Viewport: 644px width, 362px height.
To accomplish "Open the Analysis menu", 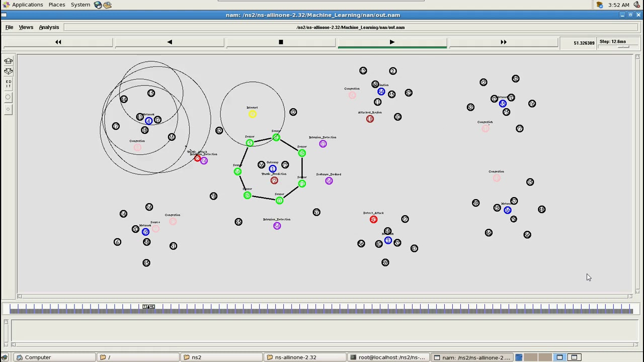I will [49, 27].
